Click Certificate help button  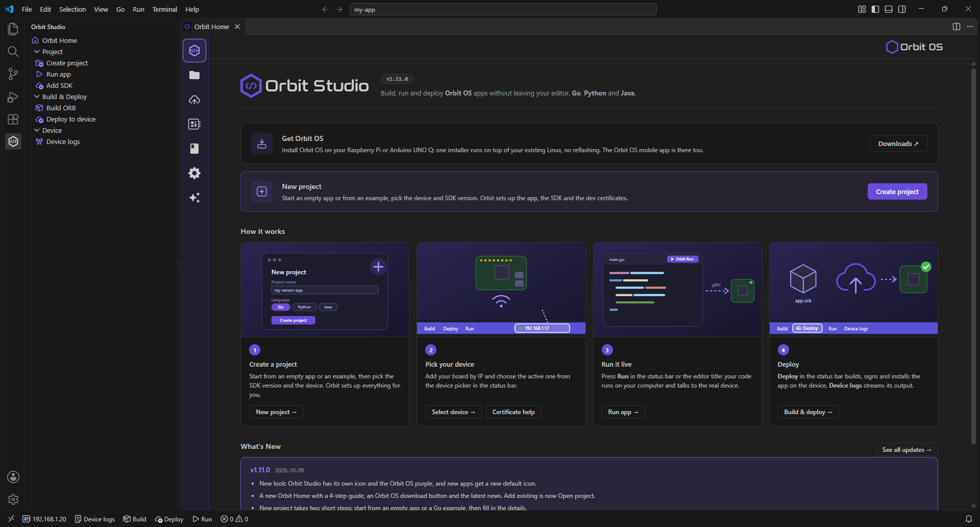tap(513, 412)
